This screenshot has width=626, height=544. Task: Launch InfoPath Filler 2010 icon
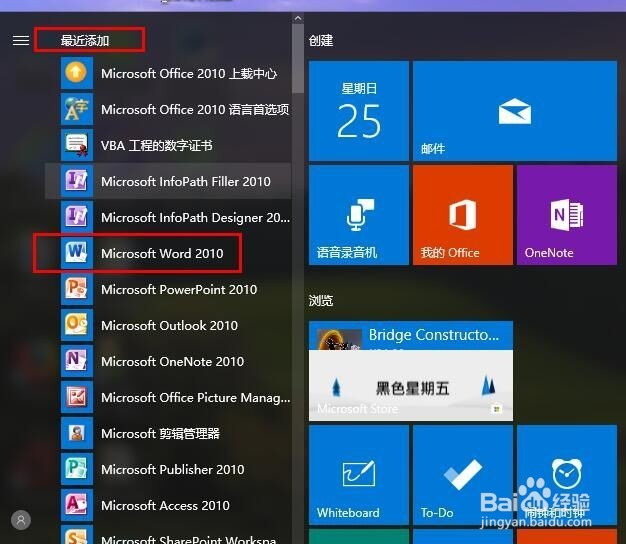[x=77, y=181]
